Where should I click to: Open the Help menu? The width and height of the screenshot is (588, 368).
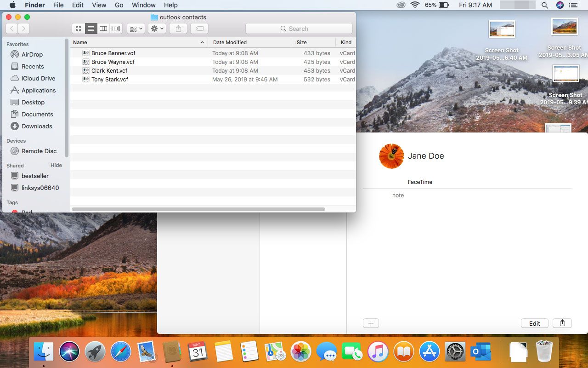coord(170,5)
